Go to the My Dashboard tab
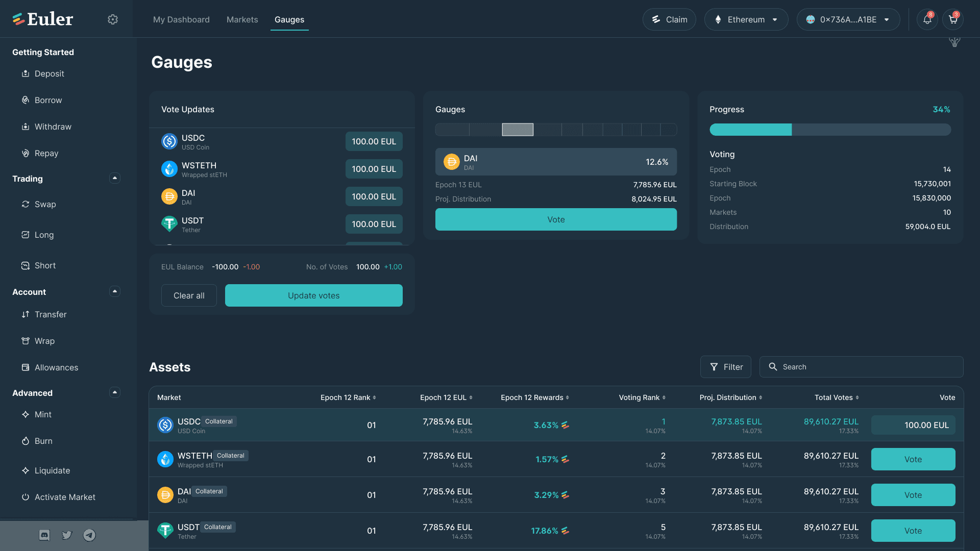 [181, 19]
